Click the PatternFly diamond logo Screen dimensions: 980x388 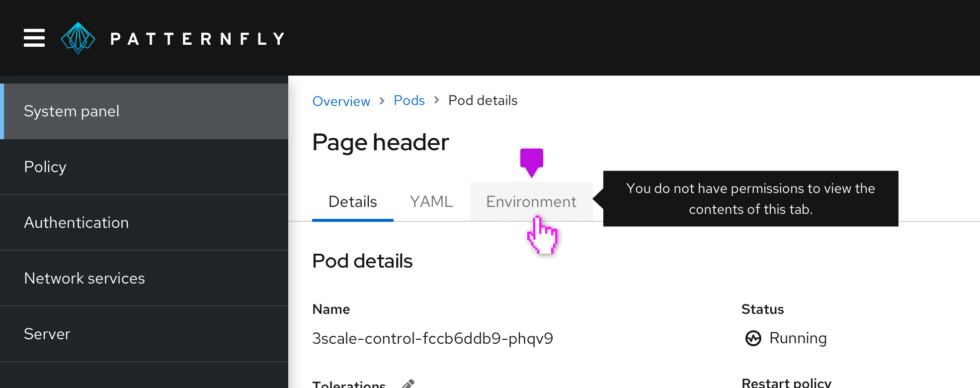coord(78,38)
